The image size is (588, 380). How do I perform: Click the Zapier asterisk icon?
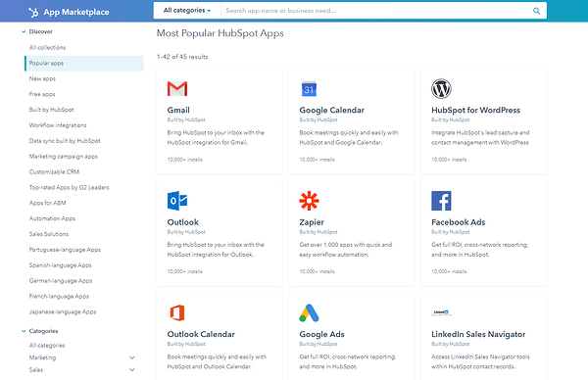point(309,201)
